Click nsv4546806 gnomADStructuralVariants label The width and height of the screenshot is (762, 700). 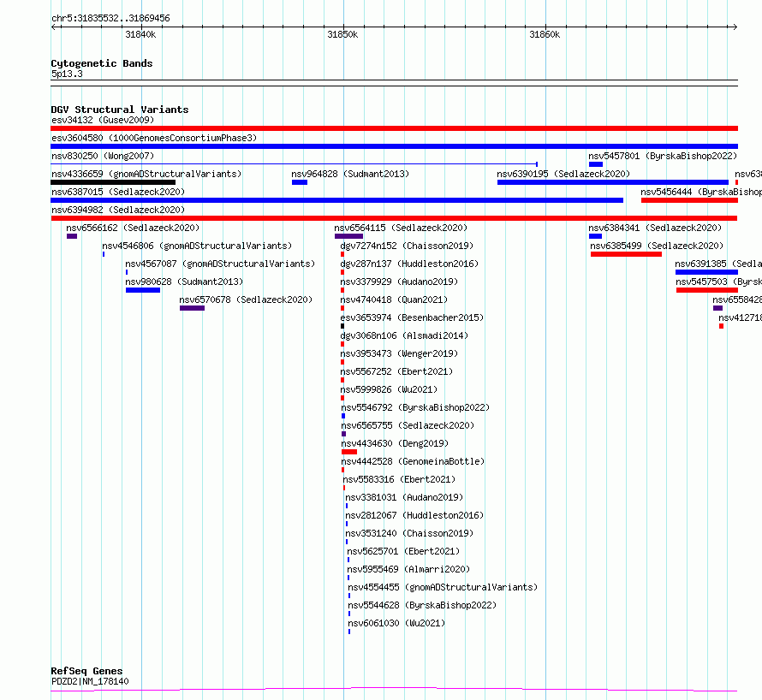(x=197, y=246)
